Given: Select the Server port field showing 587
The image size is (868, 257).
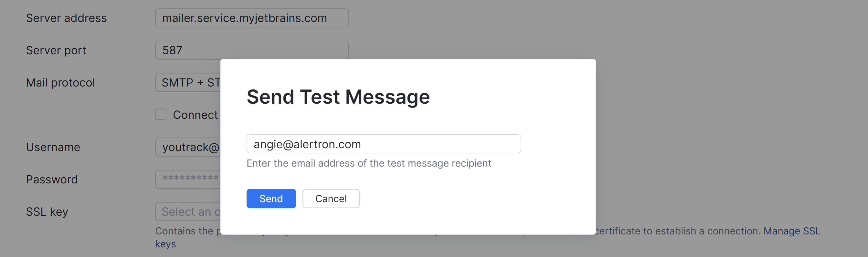Looking at the screenshot, I should 251,50.
